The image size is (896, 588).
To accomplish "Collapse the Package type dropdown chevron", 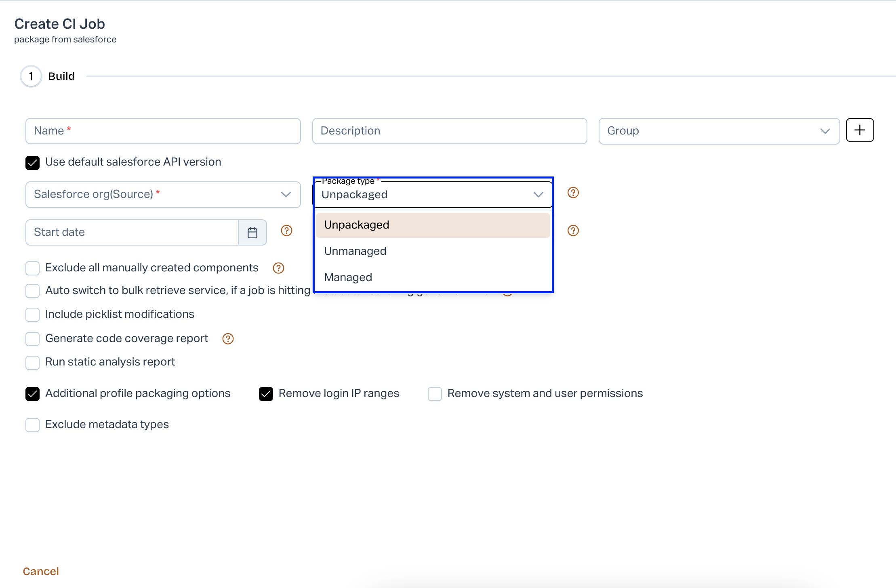I will 538,195.
